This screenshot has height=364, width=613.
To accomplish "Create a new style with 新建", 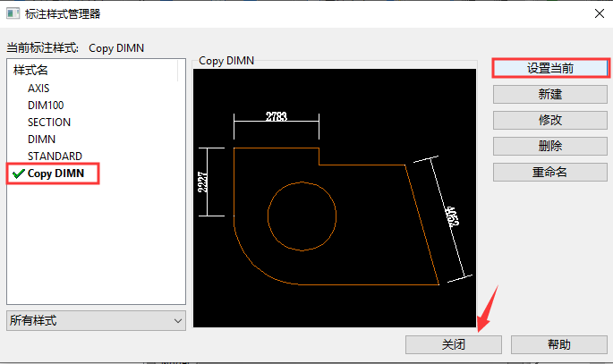I will (x=550, y=94).
